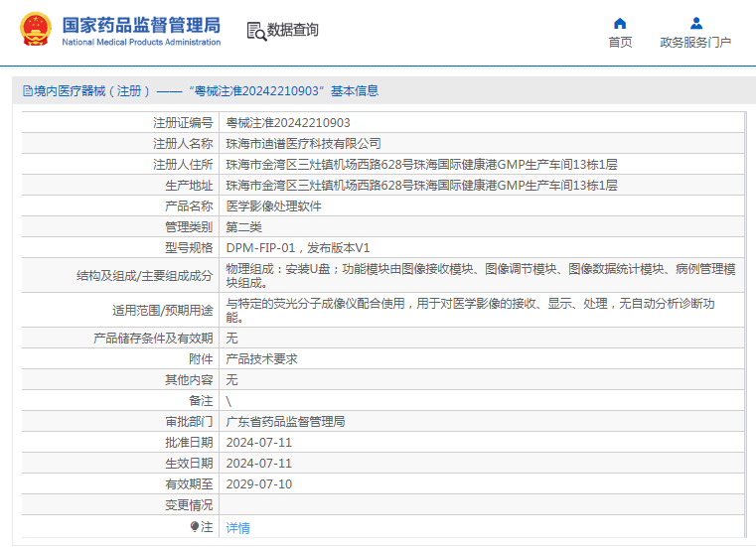This screenshot has height=547, width=756.
Task: Click the 附件 label
Action: [x=201, y=359]
